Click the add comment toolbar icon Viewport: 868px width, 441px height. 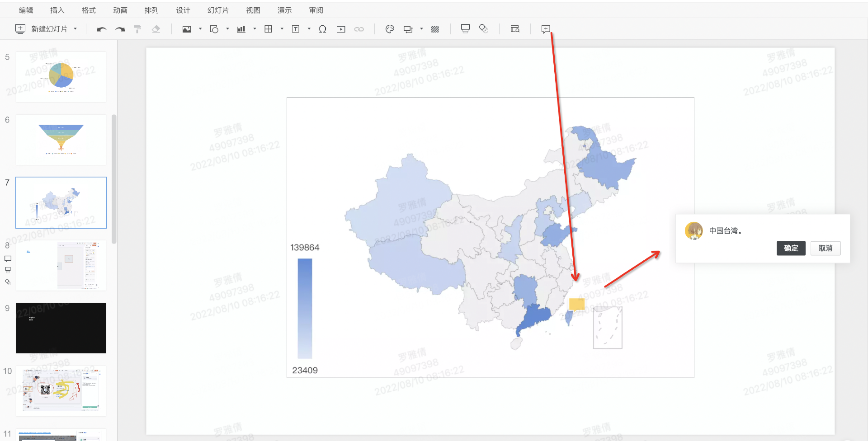(546, 29)
